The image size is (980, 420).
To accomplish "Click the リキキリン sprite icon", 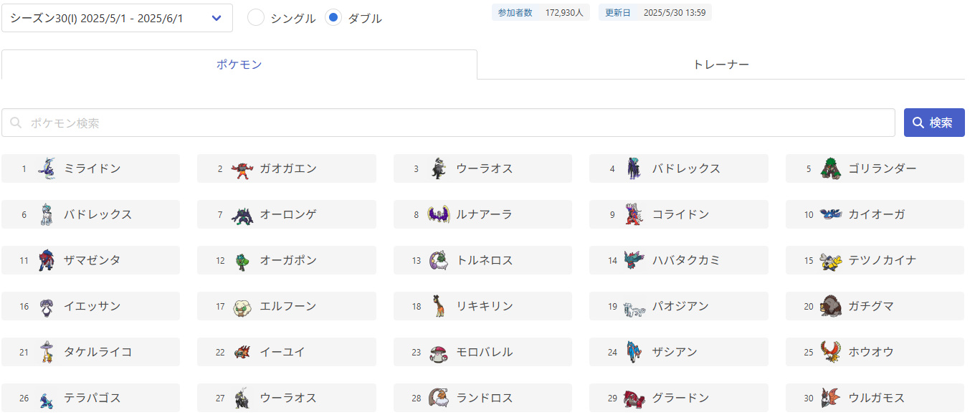I will [439, 306].
